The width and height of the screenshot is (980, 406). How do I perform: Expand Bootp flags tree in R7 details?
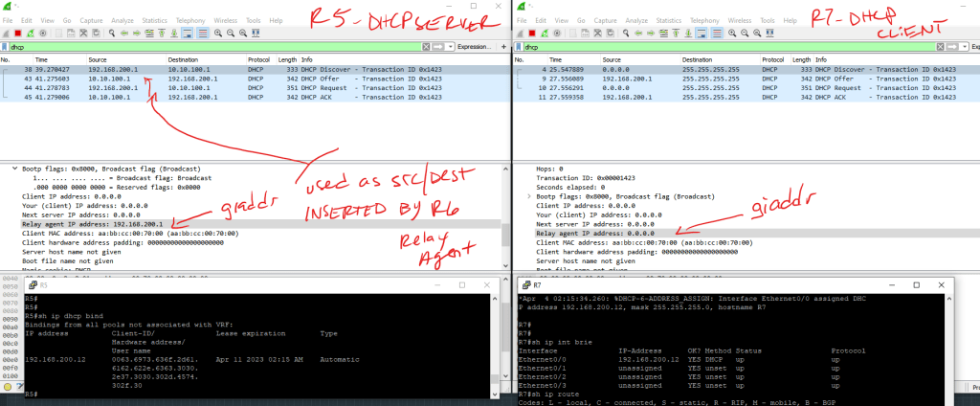click(x=530, y=195)
